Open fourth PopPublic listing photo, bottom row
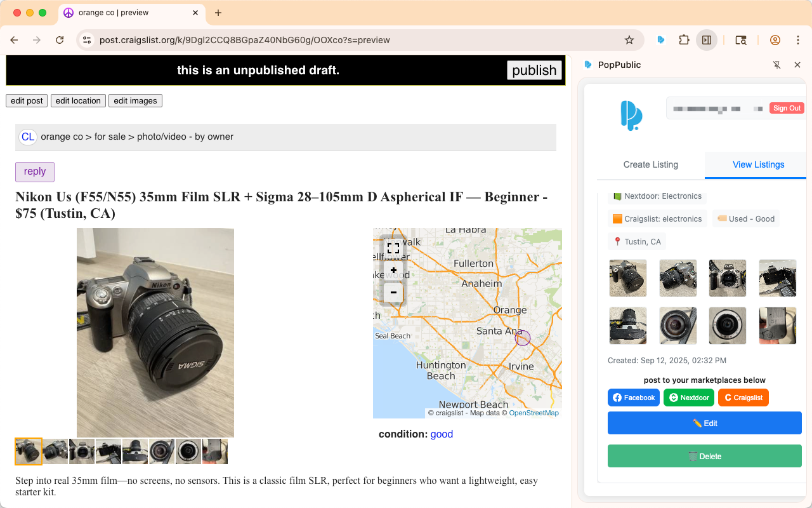This screenshot has width=812, height=508. click(778, 326)
